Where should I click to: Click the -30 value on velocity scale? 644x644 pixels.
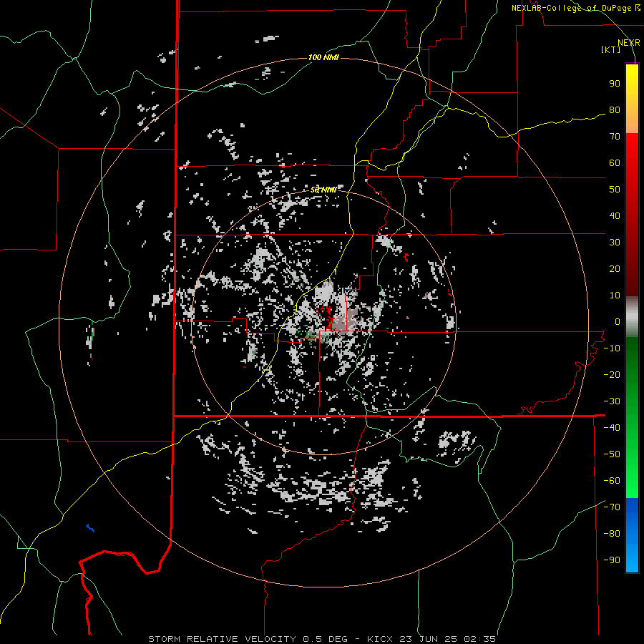pyautogui.click(x=612, y=401)
